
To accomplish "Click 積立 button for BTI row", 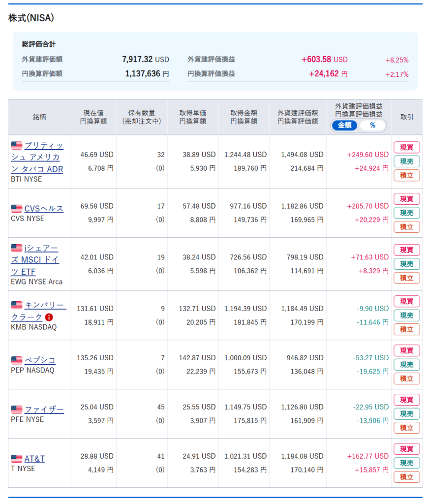I will pyautogui.click(x=407, y=176).
